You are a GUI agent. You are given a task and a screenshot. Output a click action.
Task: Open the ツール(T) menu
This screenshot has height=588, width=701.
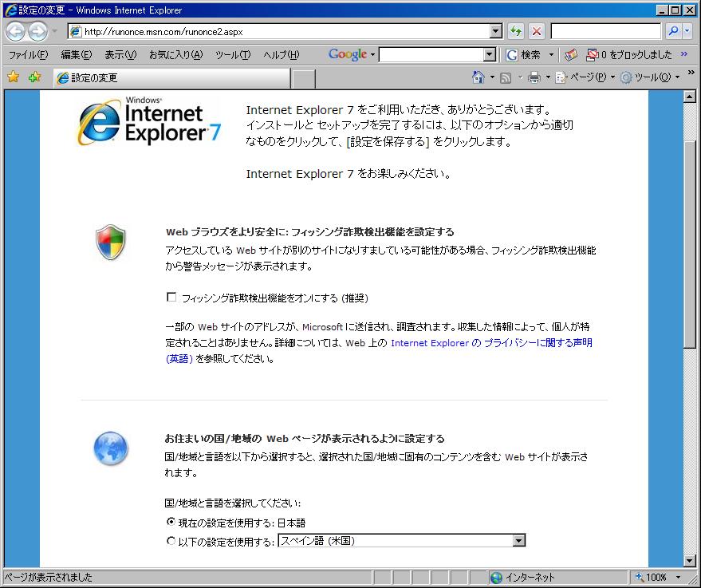point(233,54)
